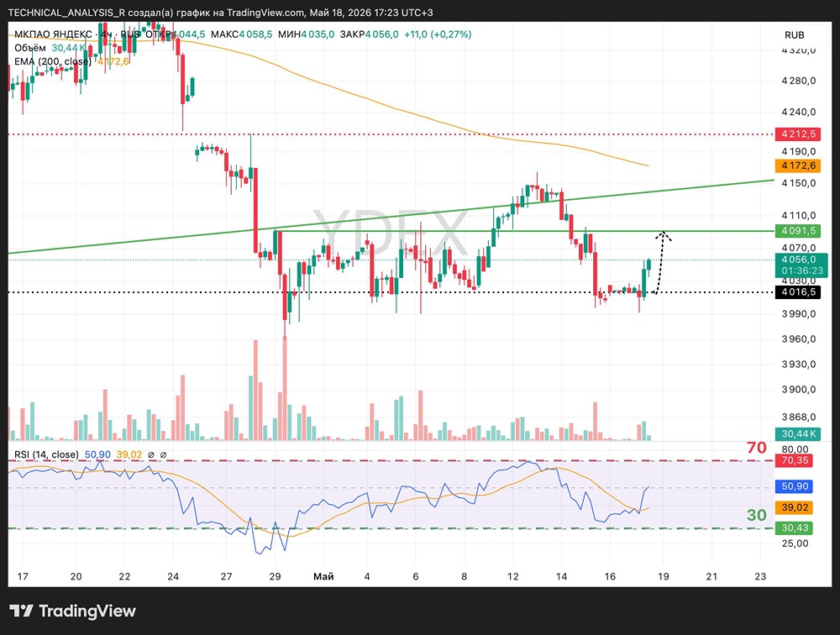Click the 19 date on the time axis
Viewport: 840px width, 635px height.
(x=664, y=576)
